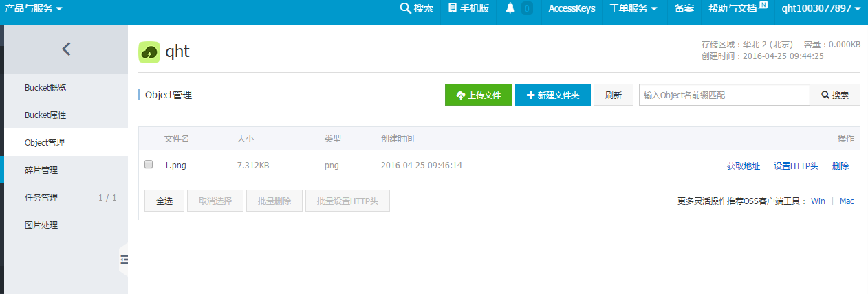Click the 刷新 refresh button

614,95
